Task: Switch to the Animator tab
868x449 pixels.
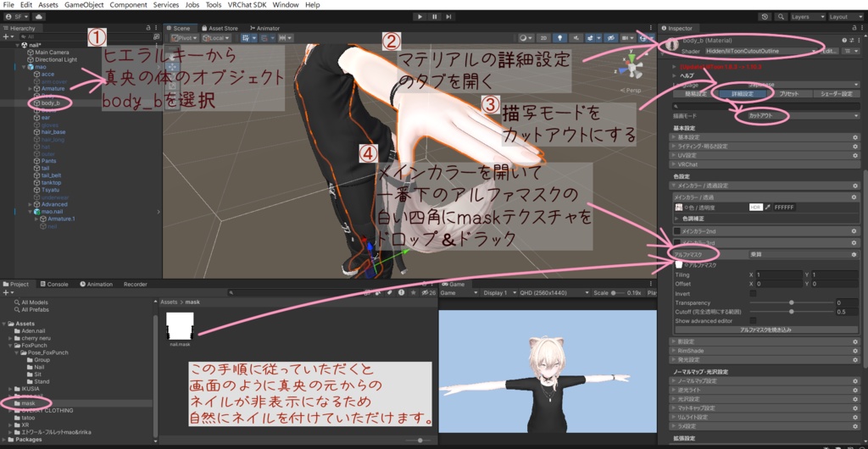Action: pyautogui.click(x=264, y=28)
